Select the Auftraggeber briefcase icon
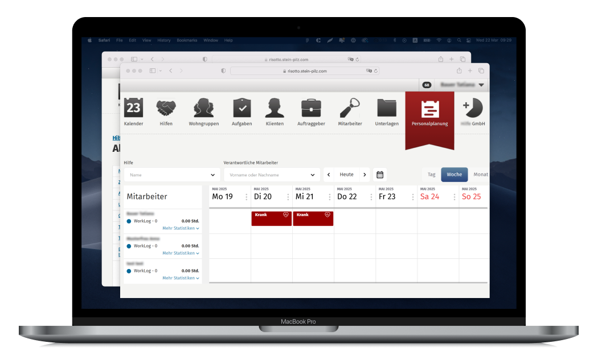This screenshot has width=598, height=364. [311, 108]
